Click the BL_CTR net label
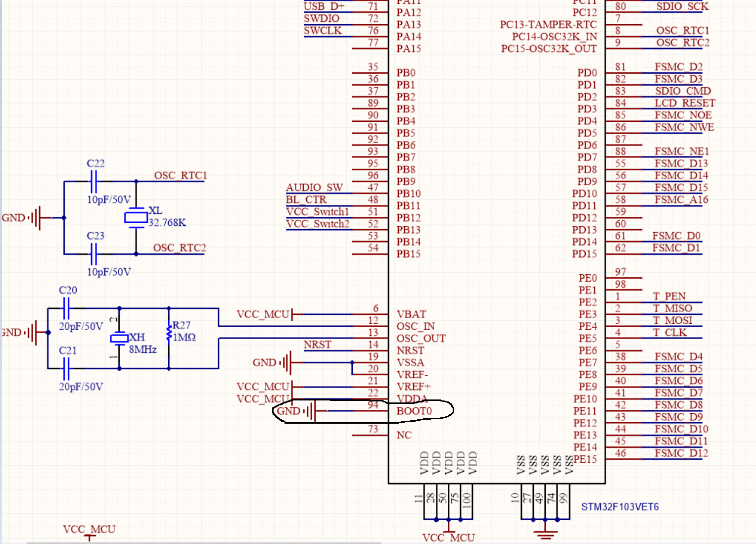756x544 pixels. click(x=306, y=199)
